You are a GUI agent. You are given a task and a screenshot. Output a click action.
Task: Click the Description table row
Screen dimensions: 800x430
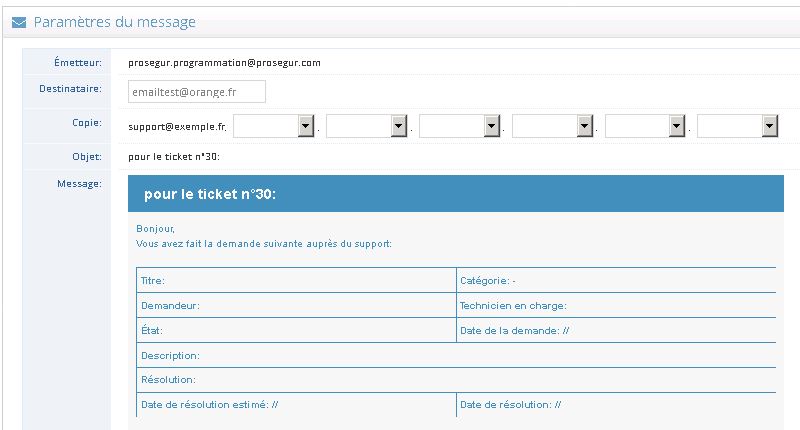457,356
